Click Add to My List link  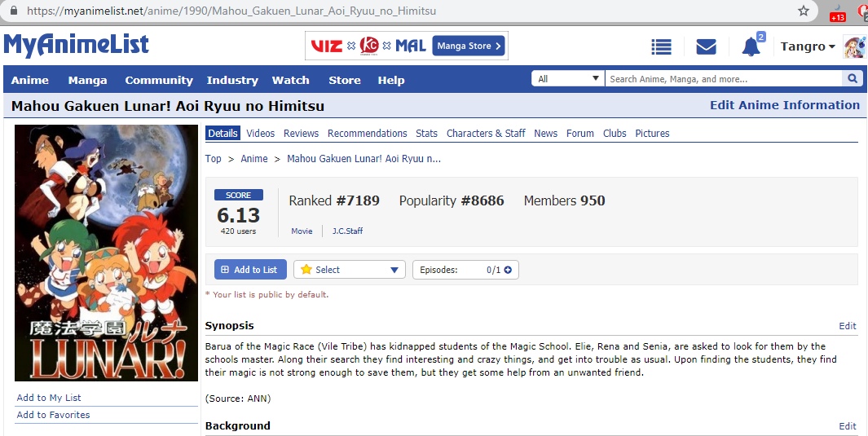[x=49, y=398]
